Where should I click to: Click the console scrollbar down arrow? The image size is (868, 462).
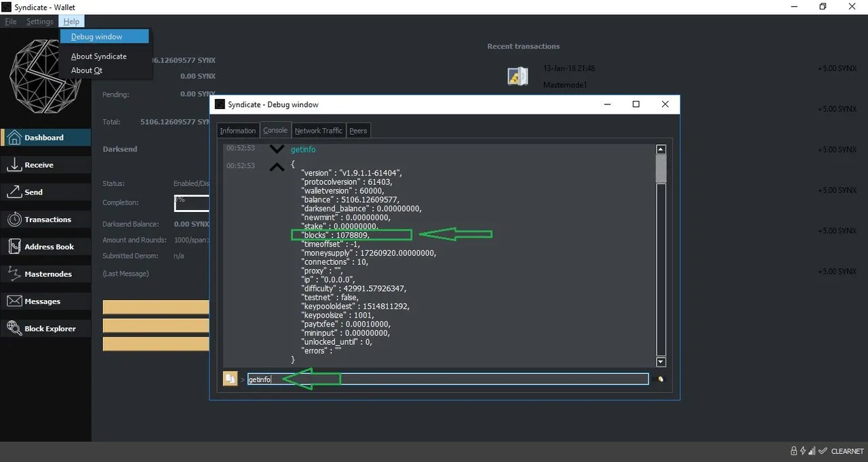(661, 362)
